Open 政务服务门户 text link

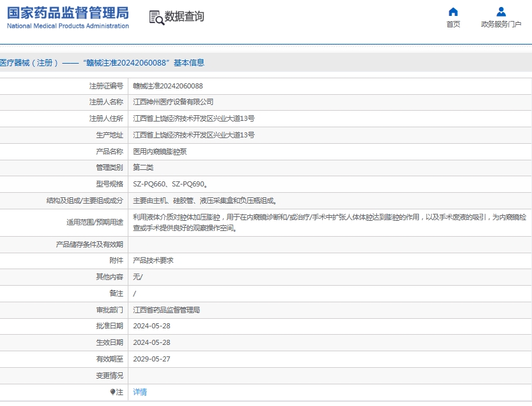[x=501, y=24]
